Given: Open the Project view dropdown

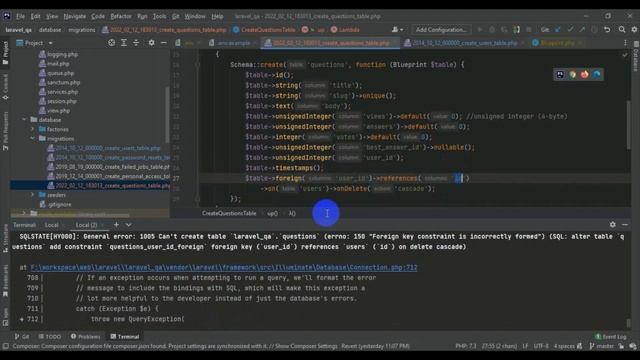Looking at the screenshot, I should pos(35,43).
